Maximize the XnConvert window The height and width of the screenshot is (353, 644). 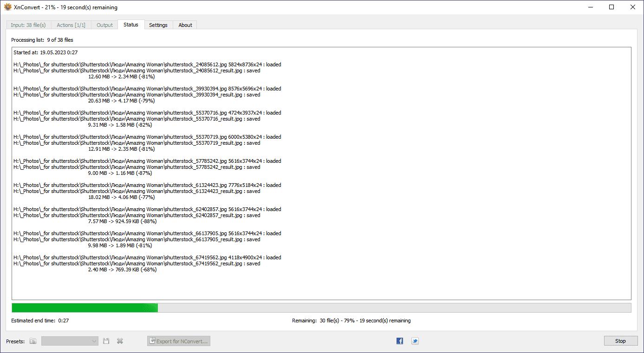[x=611, y=7]
